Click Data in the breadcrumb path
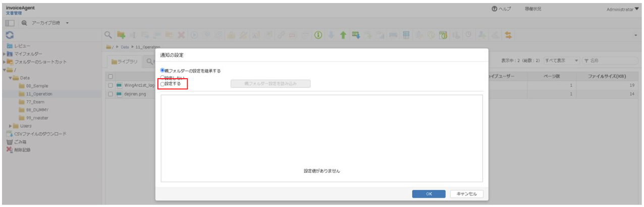The height and width of the screenshot is (207, 644). pyautogui.click(x=124, y=47)
